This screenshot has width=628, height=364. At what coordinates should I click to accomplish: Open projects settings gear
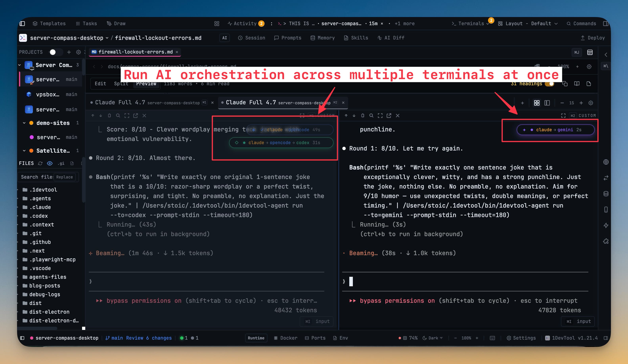coord(78,52)
